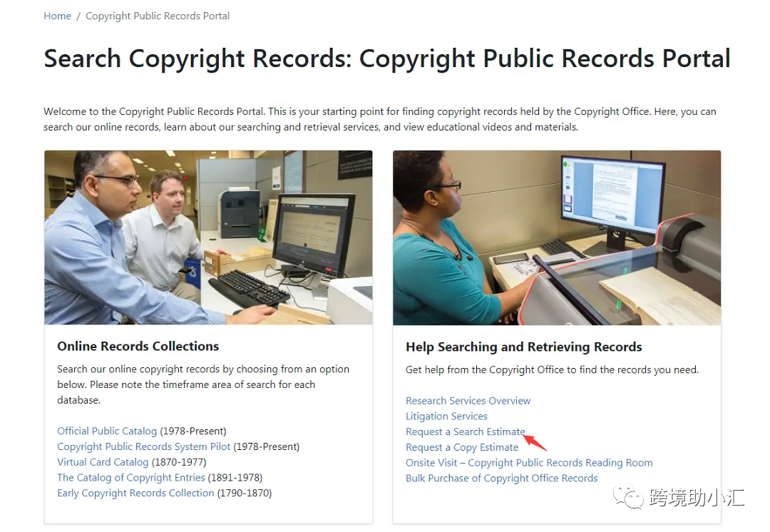Click the Online Records Collections heading

[138, 347]
